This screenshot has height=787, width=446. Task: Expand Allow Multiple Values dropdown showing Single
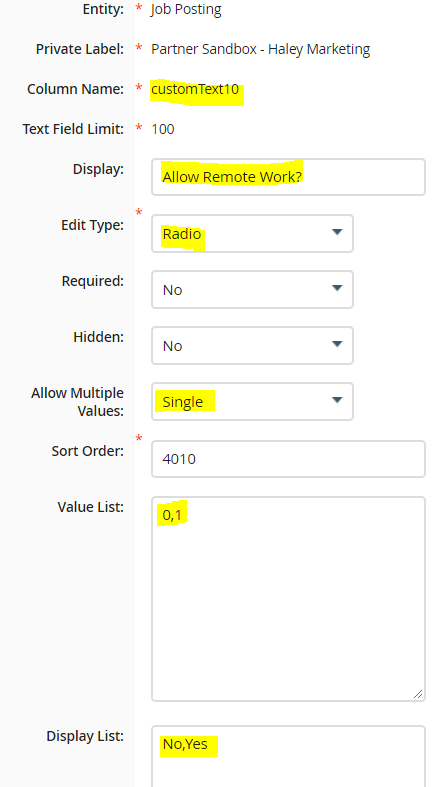[252, 402]
